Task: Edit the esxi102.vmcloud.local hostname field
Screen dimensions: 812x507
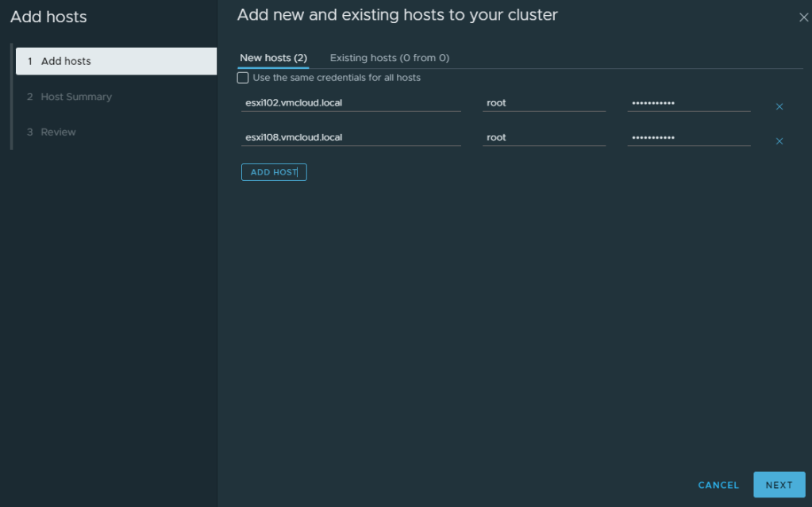Action: pyautogui.click(x=351, y=103)
